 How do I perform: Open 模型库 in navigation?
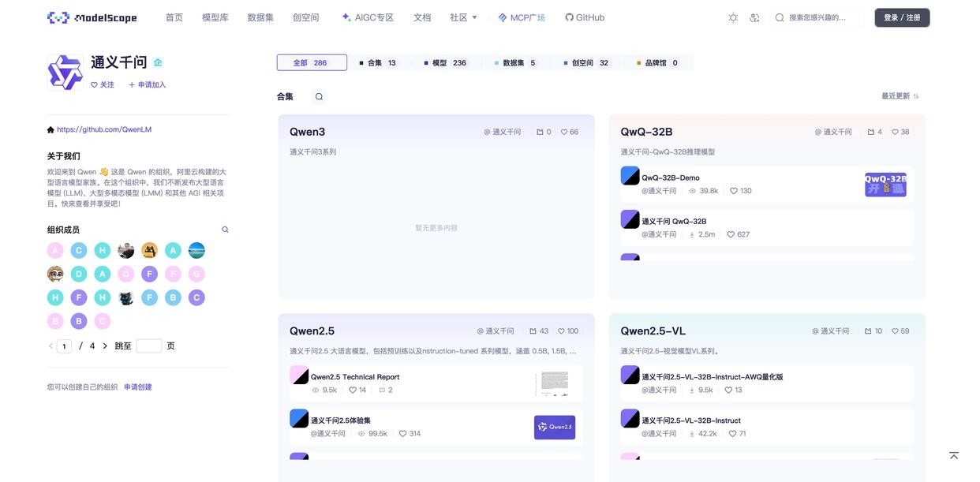(215, 17)
